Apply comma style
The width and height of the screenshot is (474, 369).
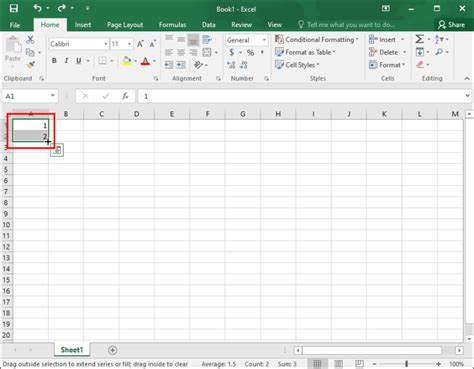[262, 52]
